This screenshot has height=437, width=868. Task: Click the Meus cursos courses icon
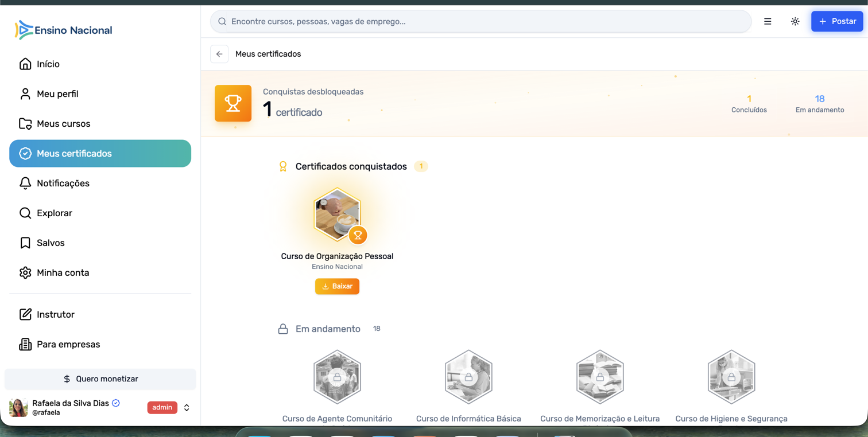point(25,123)
